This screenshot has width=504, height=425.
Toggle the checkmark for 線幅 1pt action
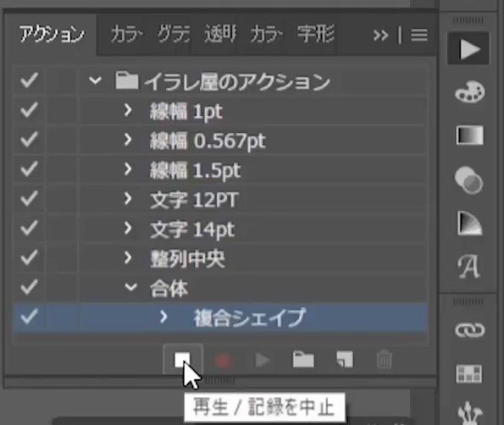pyautogui.click(x=29, y=110)
